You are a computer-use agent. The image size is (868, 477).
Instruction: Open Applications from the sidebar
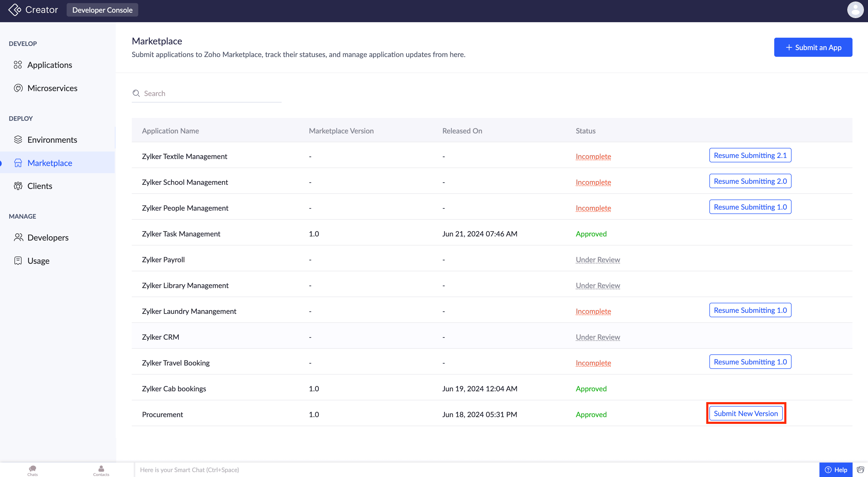pos(50,65)
